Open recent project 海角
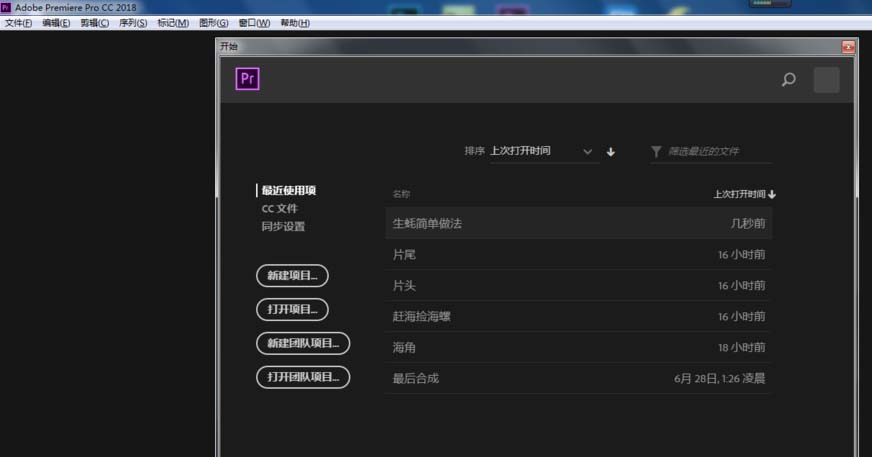This screenshot has height=457, width=872. (x=578, y=347)
